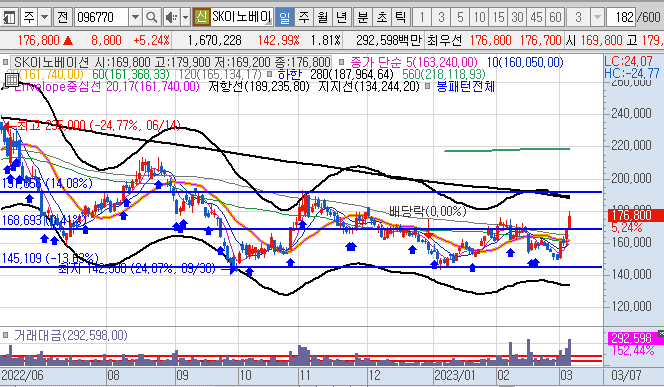
Task: Switch to the 틱 tick chart tab
Action: (x=400, y=17)
